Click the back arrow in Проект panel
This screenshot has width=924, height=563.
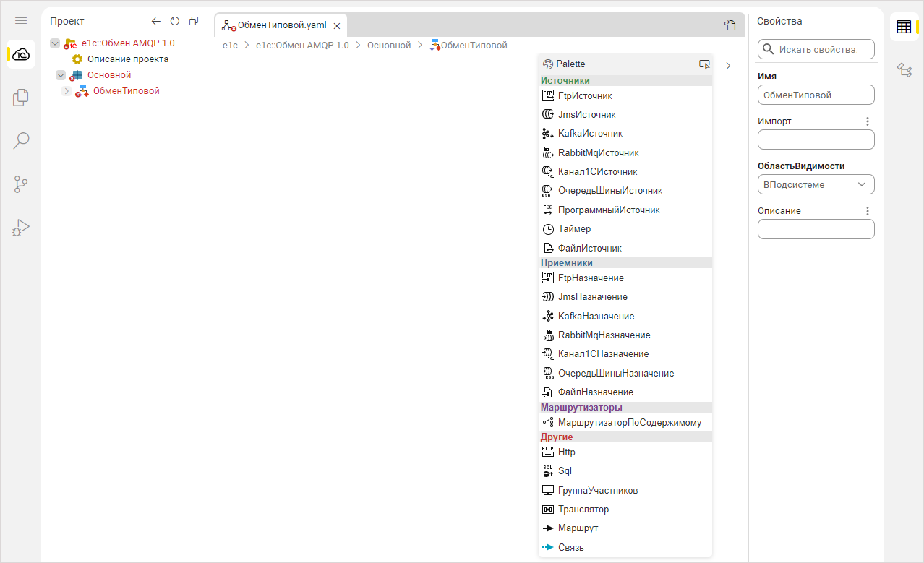[155, 21]
